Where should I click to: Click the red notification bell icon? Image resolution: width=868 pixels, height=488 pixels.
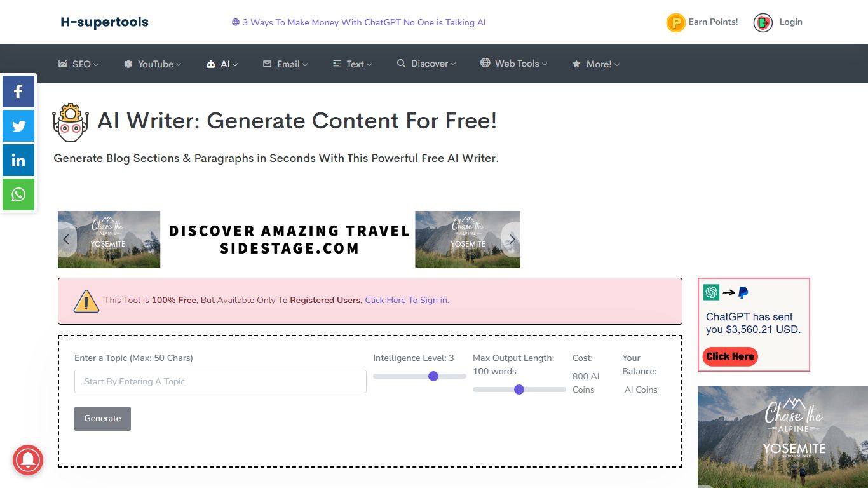click(x=28, y=460)
